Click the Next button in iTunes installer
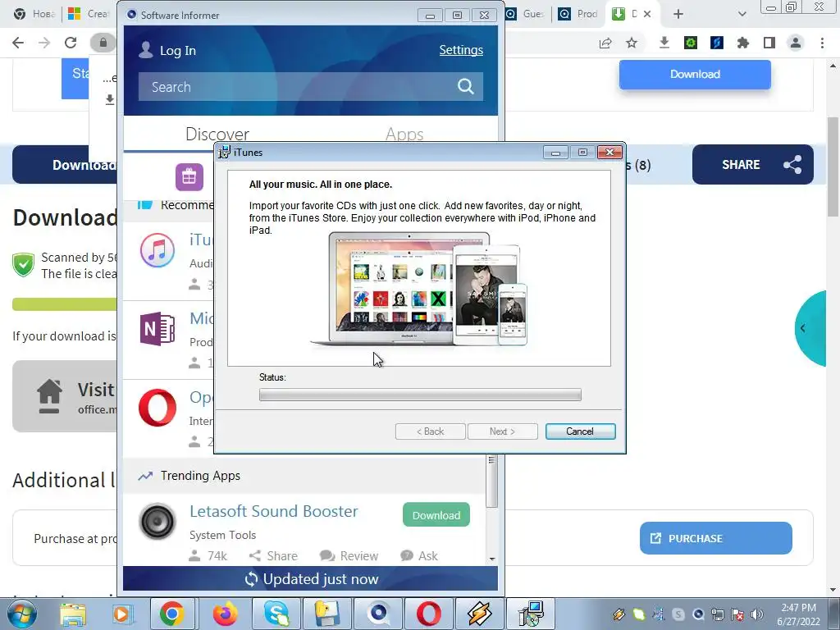The width and height of the screenshot is (840, 630). point(503,431)
